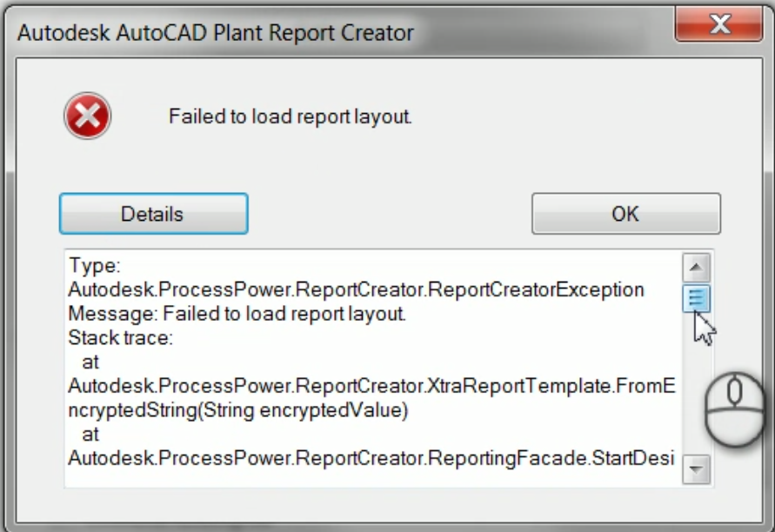Click the mouse overlay icon

click(x=734, y=409)
